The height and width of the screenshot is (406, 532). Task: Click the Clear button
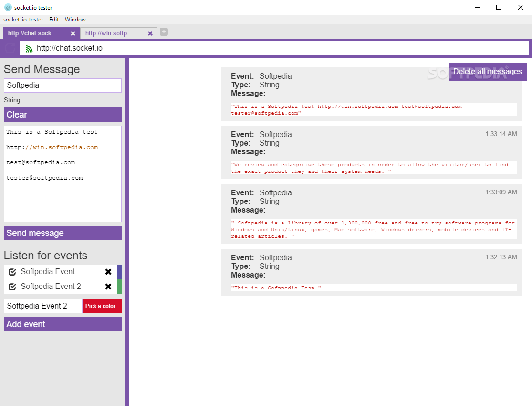point(63,115)
